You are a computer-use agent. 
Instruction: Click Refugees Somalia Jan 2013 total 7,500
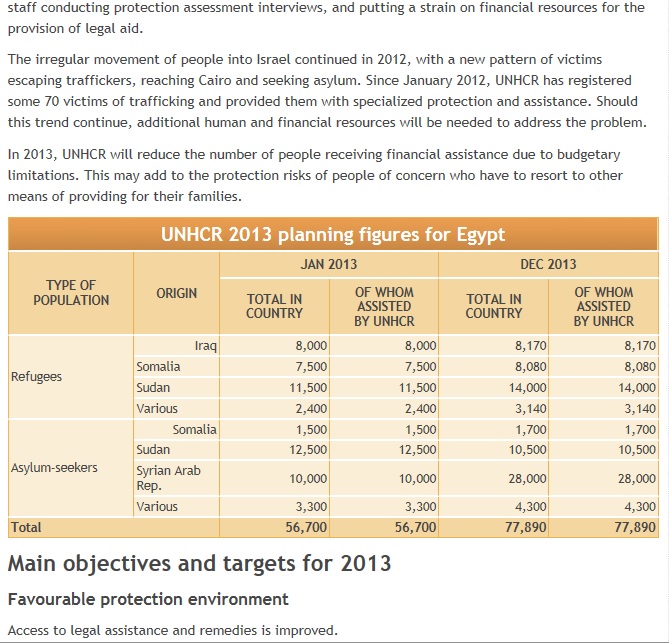[311, 367]
